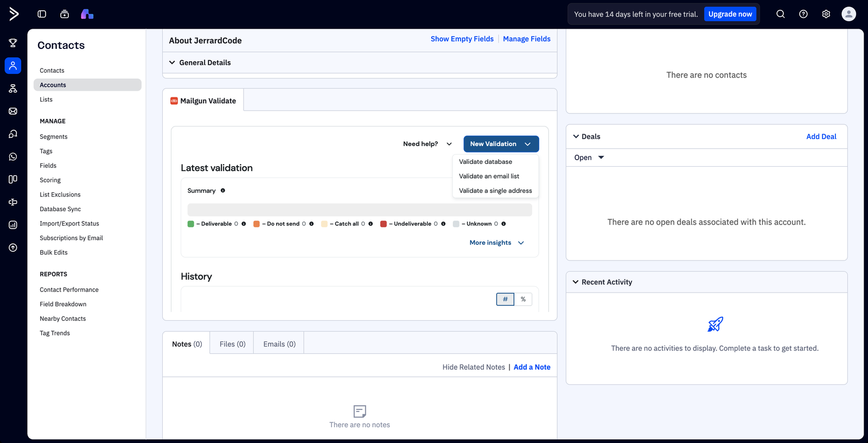Click the info icon next to Undeliverable
Viewport: 868px width, 443px height.
click(x=443, y=224)
